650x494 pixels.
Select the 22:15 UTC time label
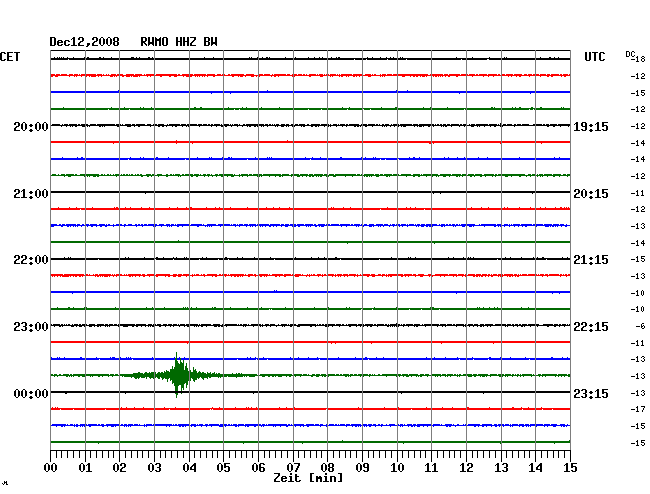(591, 327)
